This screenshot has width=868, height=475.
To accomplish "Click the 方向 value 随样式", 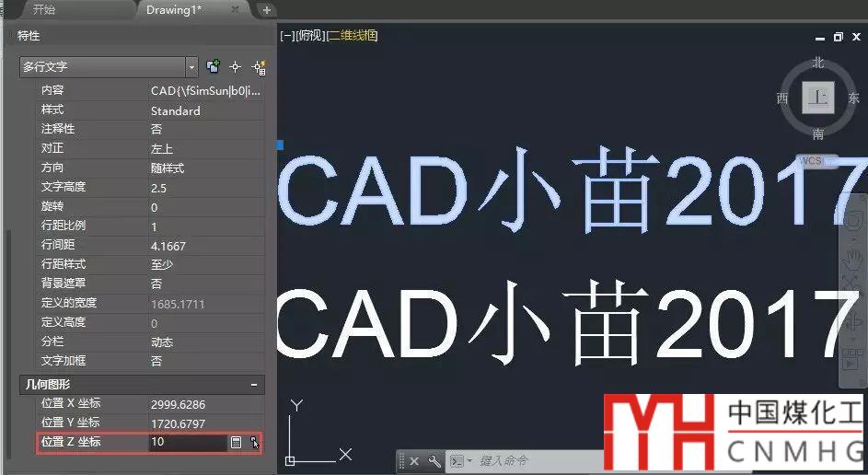I will tap(168, 168).
